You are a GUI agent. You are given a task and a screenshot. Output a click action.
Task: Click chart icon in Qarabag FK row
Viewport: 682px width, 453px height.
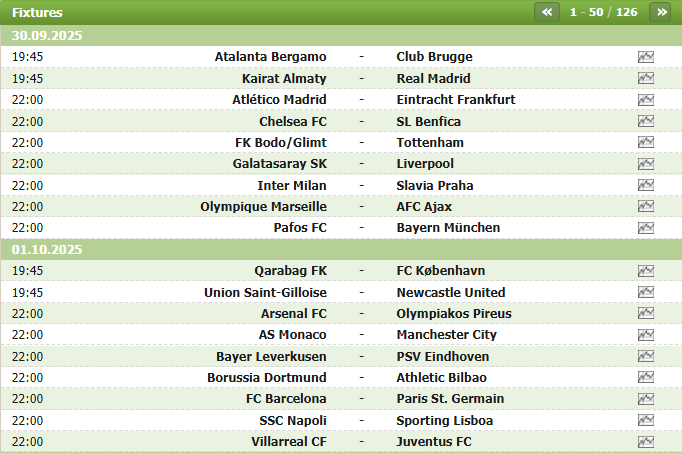pos(646,271)
